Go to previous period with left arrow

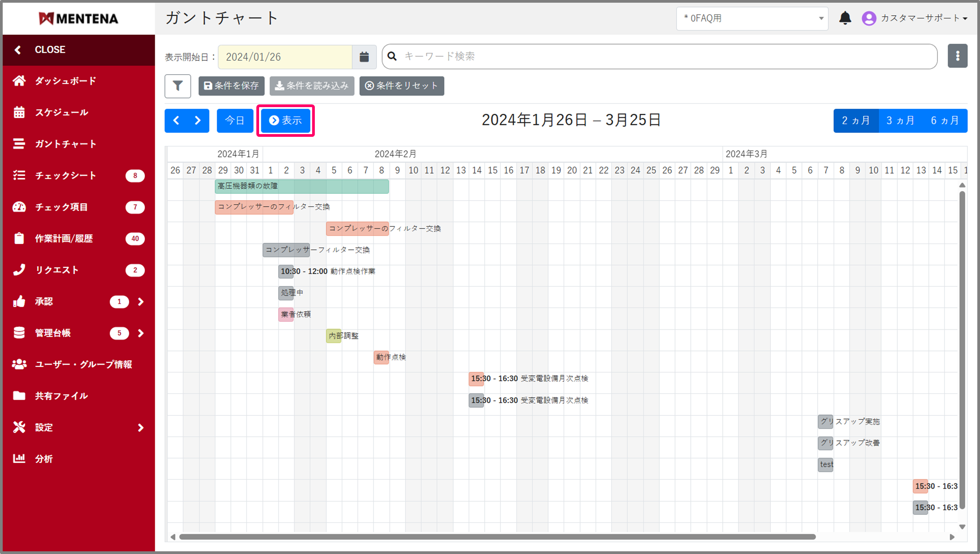click(176, 121)
